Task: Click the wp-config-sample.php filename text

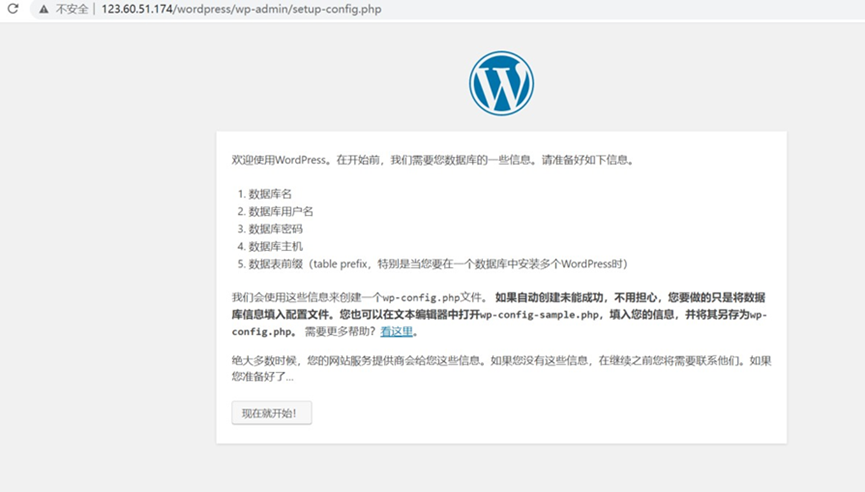Action: click(x=540, y=314)
